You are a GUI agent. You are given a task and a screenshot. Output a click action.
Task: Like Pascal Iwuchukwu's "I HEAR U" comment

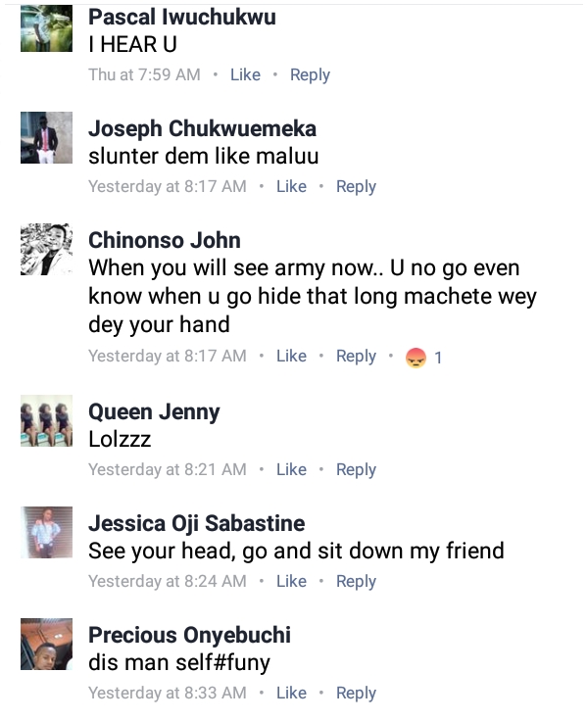245,74
